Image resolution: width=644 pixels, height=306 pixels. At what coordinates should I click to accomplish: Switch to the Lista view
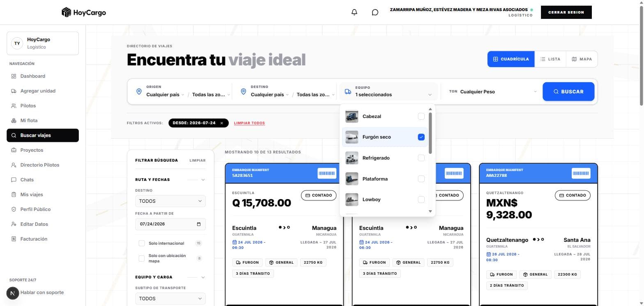(x=550, y=59)
